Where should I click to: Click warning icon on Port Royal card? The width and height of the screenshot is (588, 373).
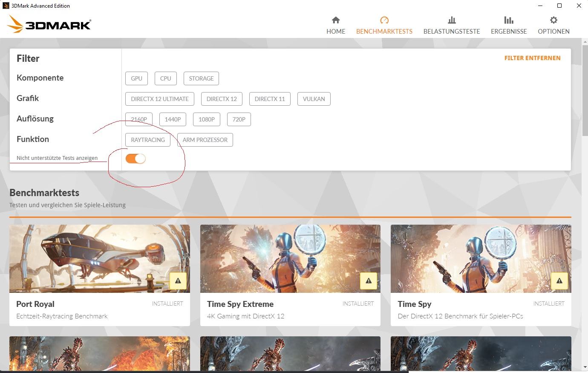click(178, 281)
